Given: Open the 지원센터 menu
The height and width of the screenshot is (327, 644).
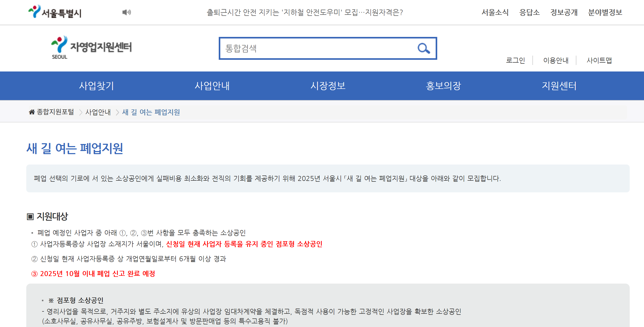Looking at the screenshot, I should click(559, 86).
